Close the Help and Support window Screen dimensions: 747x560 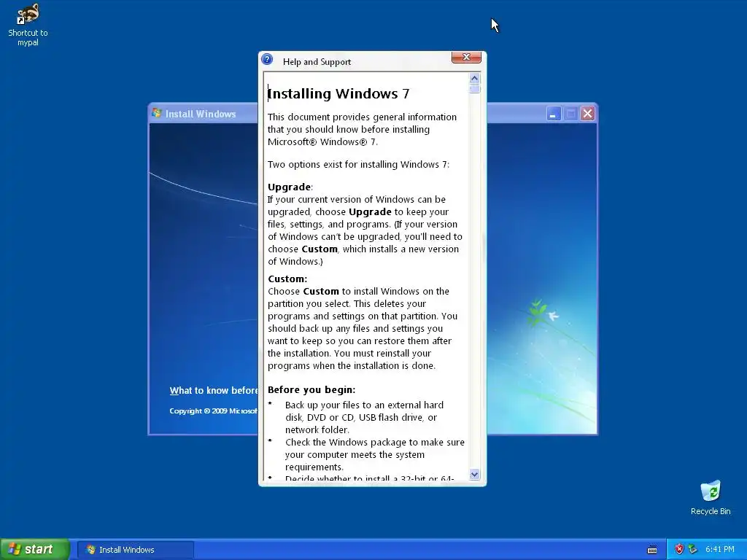466,57
